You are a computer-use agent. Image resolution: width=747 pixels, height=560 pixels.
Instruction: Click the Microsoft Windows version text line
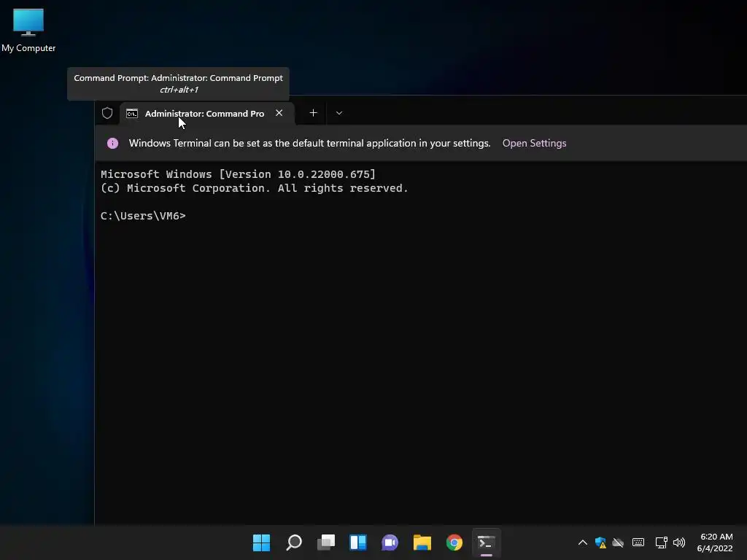[x=238, y=174]
